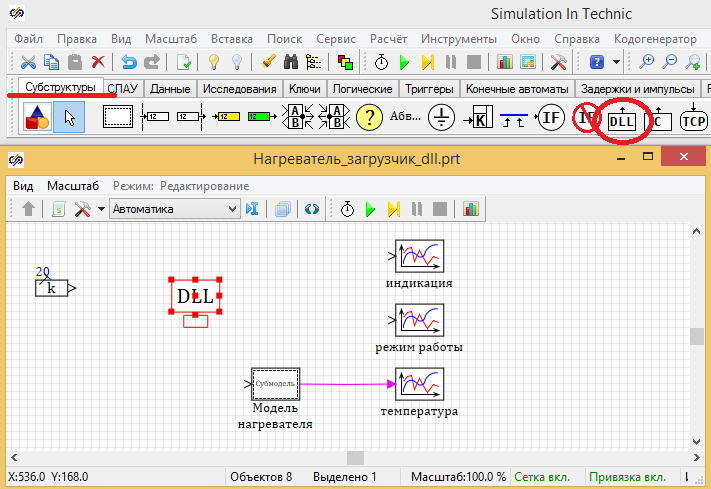Click the blue lightbulb icon
This screenshot has height=489, width=711.
click(237, 62)
